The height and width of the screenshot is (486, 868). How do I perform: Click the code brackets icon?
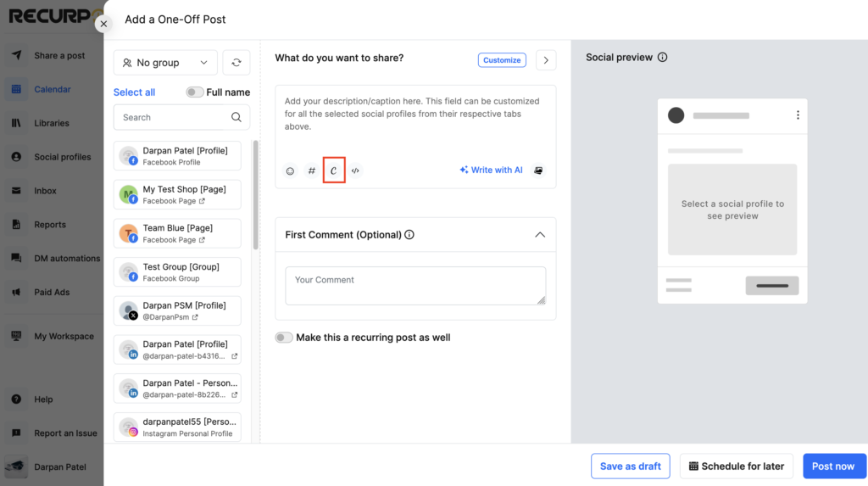pos(355,170)
